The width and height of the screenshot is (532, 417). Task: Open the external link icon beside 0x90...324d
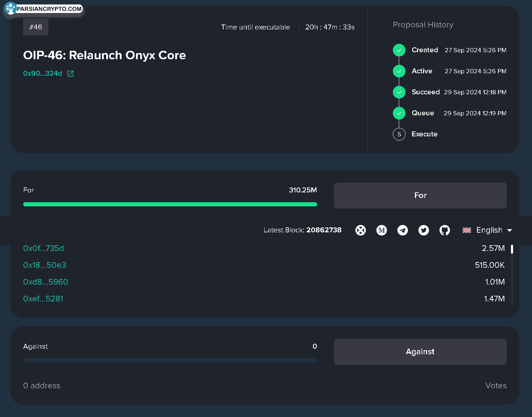pos(70,74)
